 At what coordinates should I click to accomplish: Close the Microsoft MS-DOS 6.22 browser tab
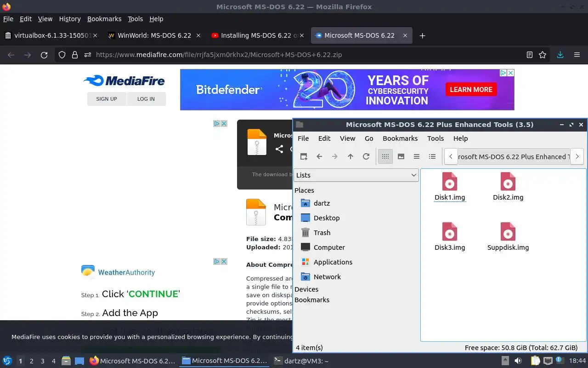405,35
